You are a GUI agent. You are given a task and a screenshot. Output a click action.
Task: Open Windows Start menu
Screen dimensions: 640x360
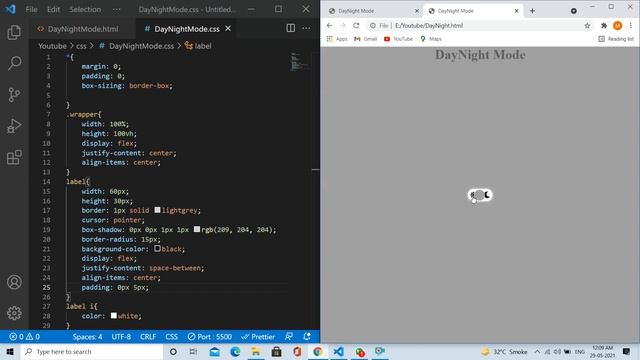tap(10, 351)
